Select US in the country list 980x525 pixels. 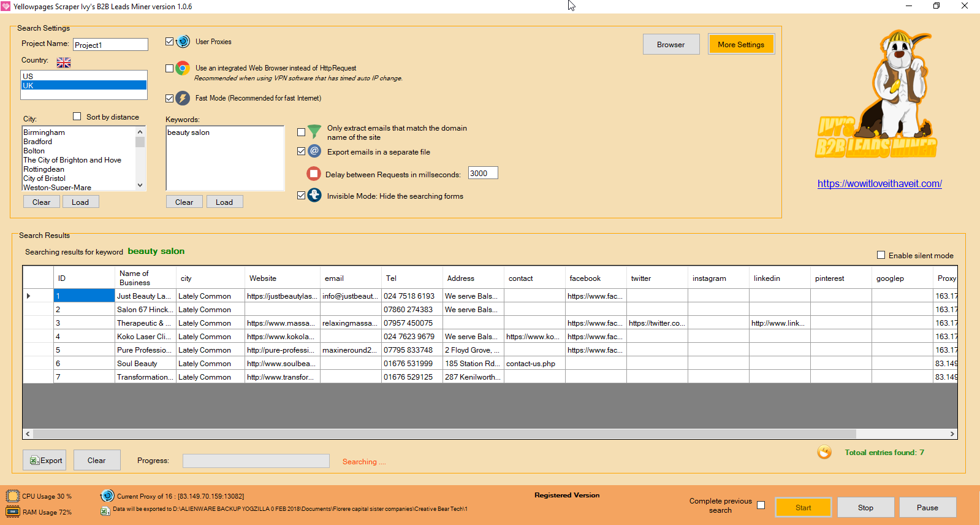(84, 76)
